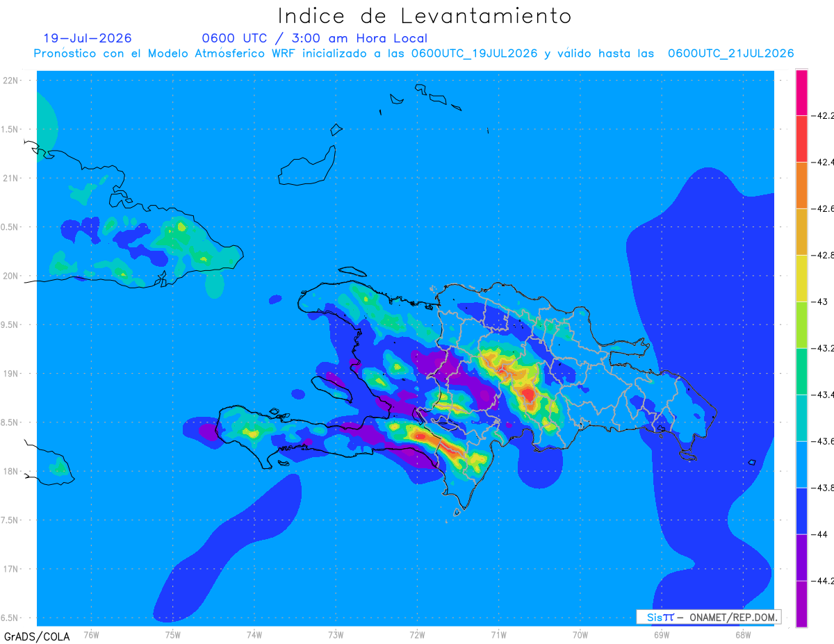Click the '18N' latitude label
The image size is (834, 644).
point(10,472)
